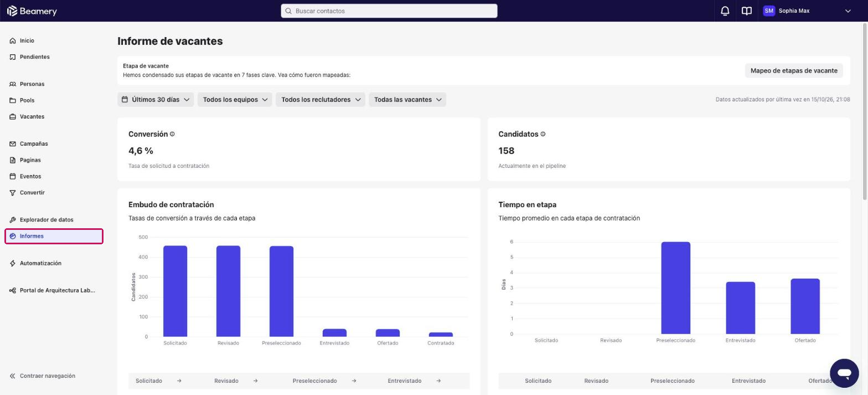Open the help book icon
The image size is (868, 395).
pyautogui.click(x=747, y=11)
